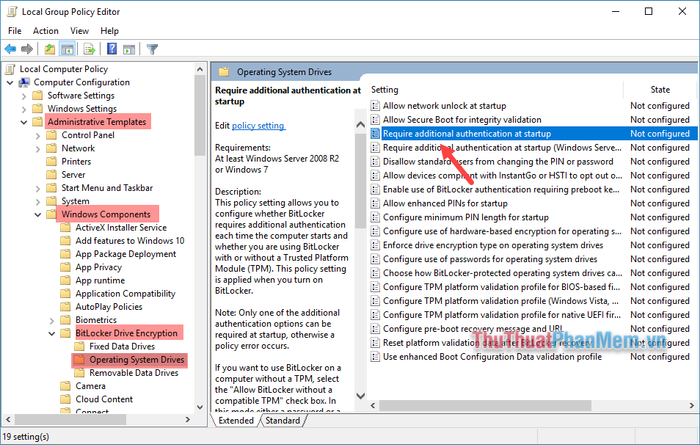Image resolution: width=700 pixels, height=445 pixels.
Task: Click the Forward arrow toolbar icon
Action: [27, 49]
